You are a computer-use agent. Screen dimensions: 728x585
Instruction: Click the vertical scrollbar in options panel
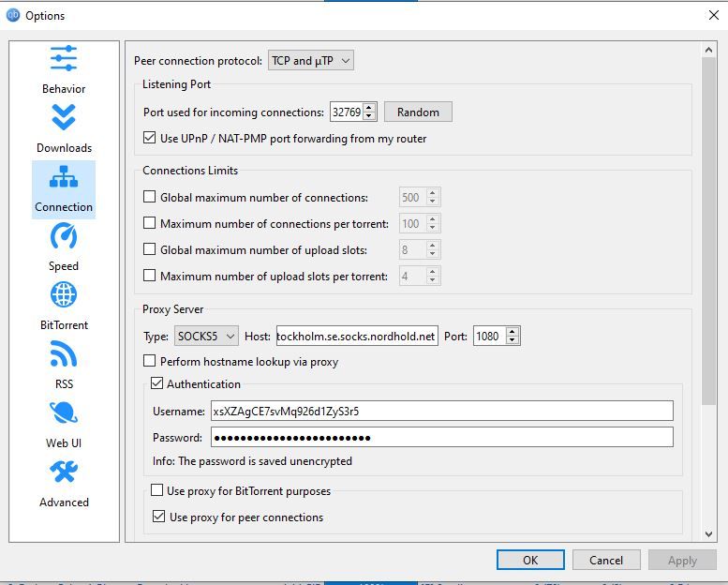pos(708,234)
